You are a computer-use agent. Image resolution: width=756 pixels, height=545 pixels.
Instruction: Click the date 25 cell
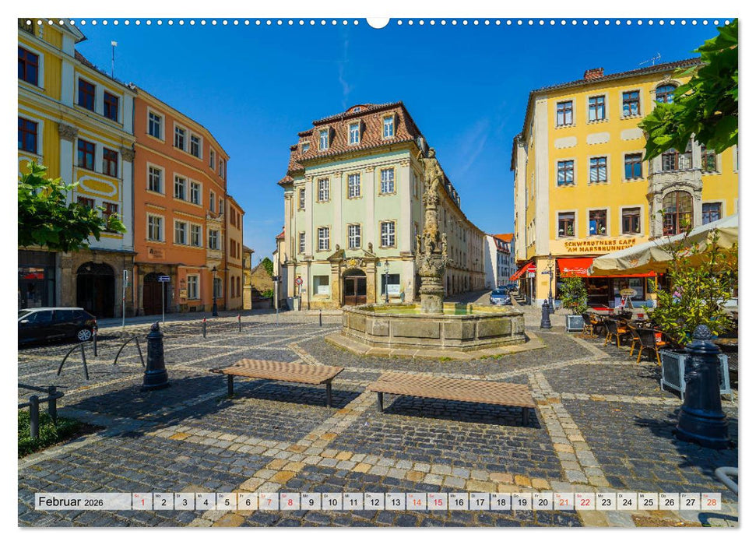pyautogui.click(x=647, y=504)
